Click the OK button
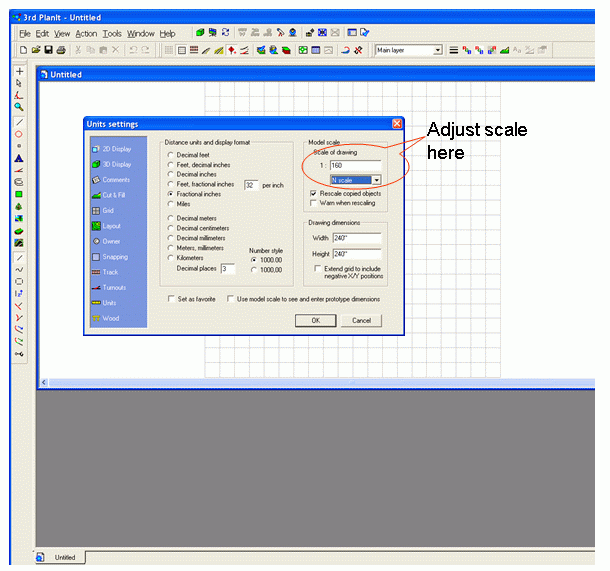Screen dimensions: 610x571 [316, 321]
